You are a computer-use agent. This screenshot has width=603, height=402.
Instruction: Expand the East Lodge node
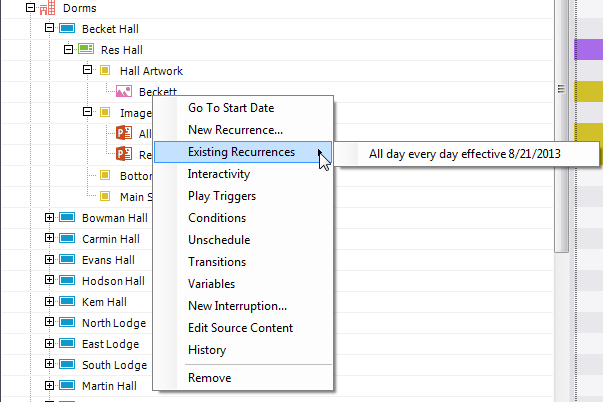point(49,343)
